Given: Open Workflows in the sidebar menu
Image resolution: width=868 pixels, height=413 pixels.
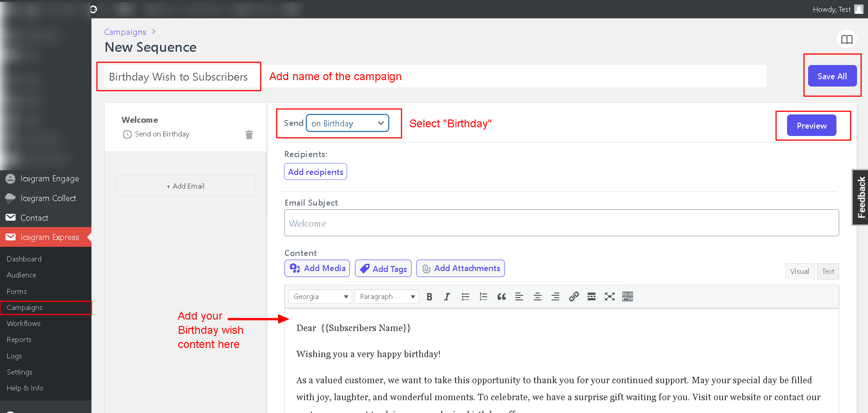Looking at the screenshot, I should coord(24,324).
